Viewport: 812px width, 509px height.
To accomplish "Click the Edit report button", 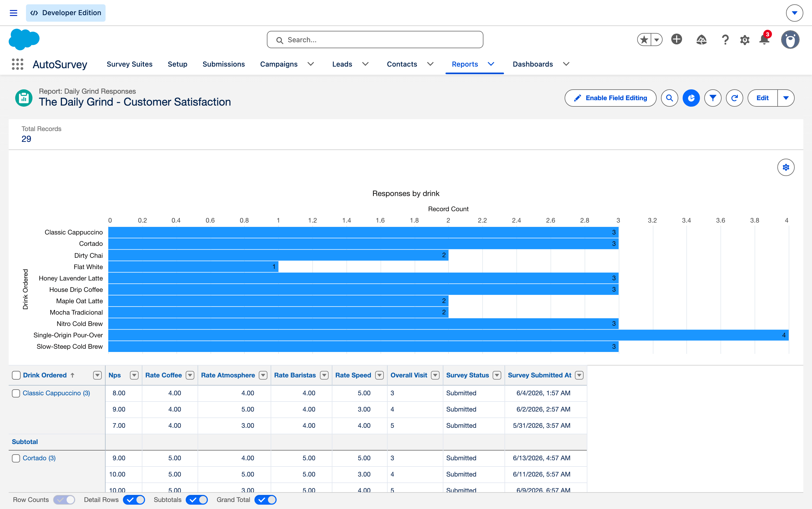I will pos(762,98).
